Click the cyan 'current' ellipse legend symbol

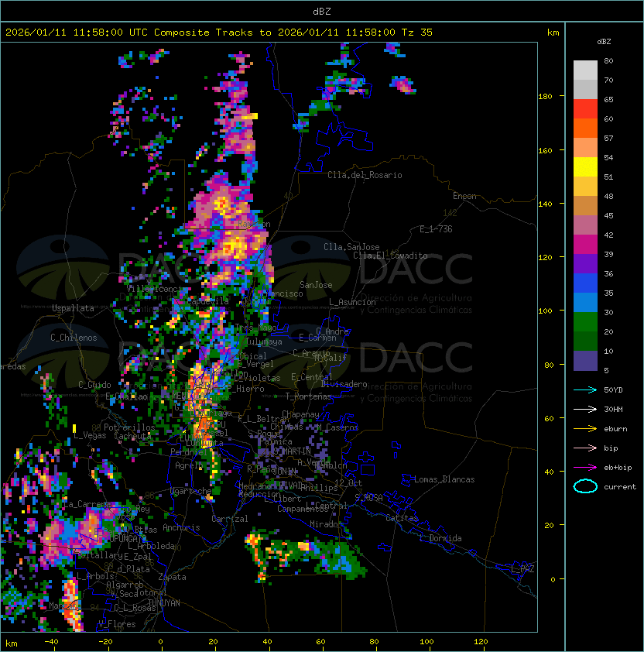(x=585, y=486)
